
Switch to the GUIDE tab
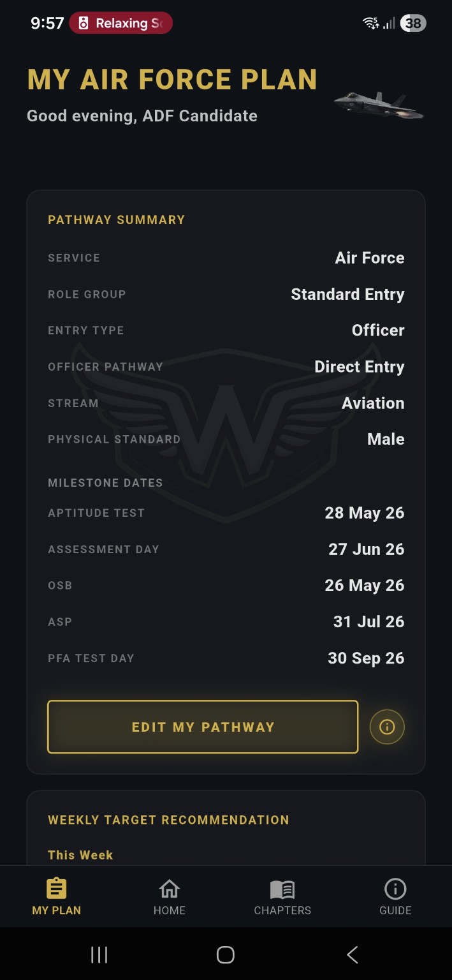395,896
